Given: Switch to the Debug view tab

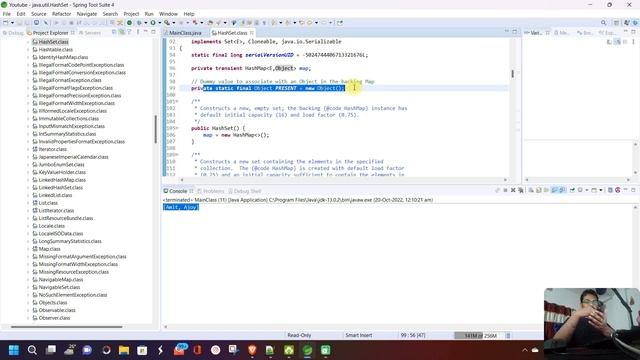Looking at the screenshot, I should (x=13, y=33).
